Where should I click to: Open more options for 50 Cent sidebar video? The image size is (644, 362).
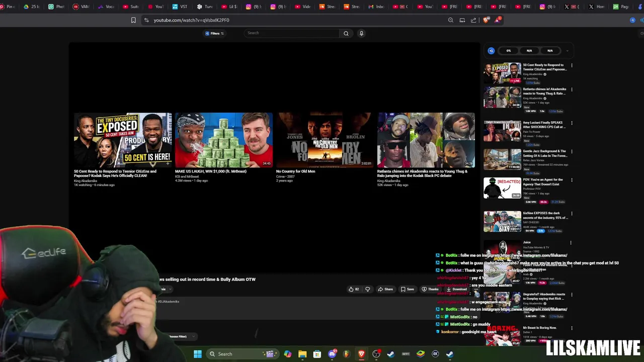point(572,66)
